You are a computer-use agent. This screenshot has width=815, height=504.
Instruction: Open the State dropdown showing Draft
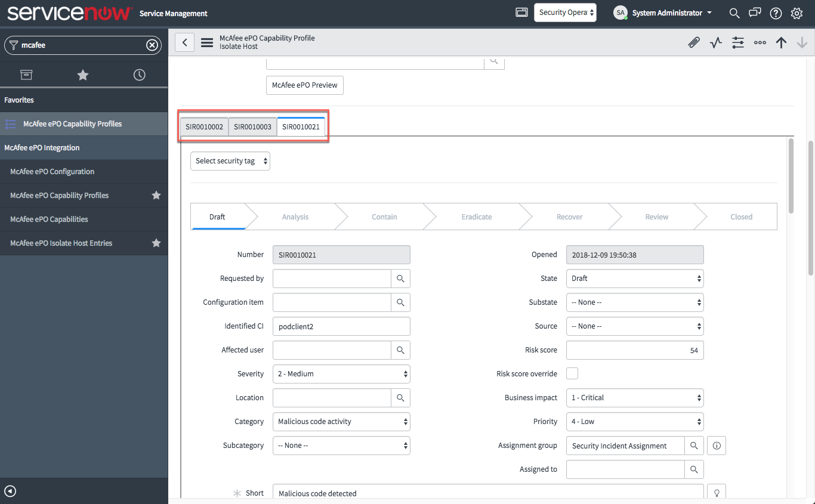[635, 279]
